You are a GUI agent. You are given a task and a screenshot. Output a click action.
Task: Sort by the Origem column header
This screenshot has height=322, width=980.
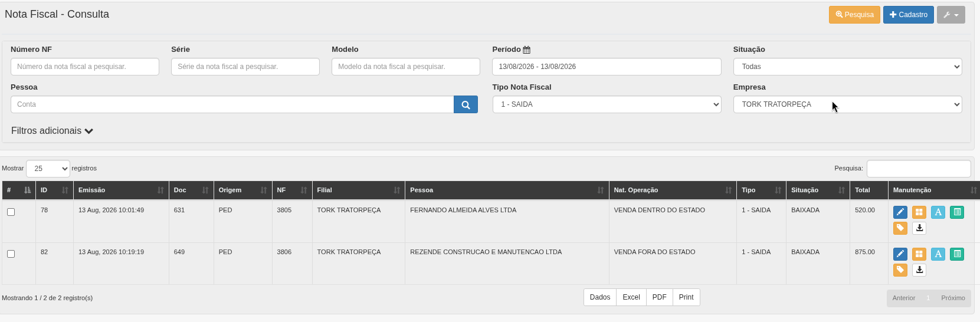[x=242, y=190]
